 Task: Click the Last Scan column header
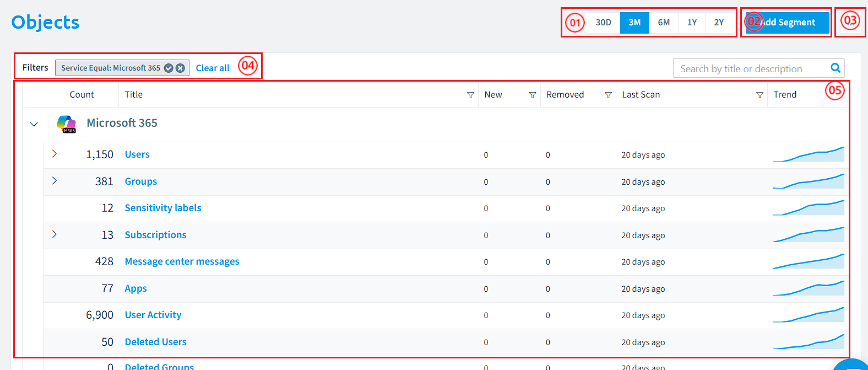[x=641, y=95]
